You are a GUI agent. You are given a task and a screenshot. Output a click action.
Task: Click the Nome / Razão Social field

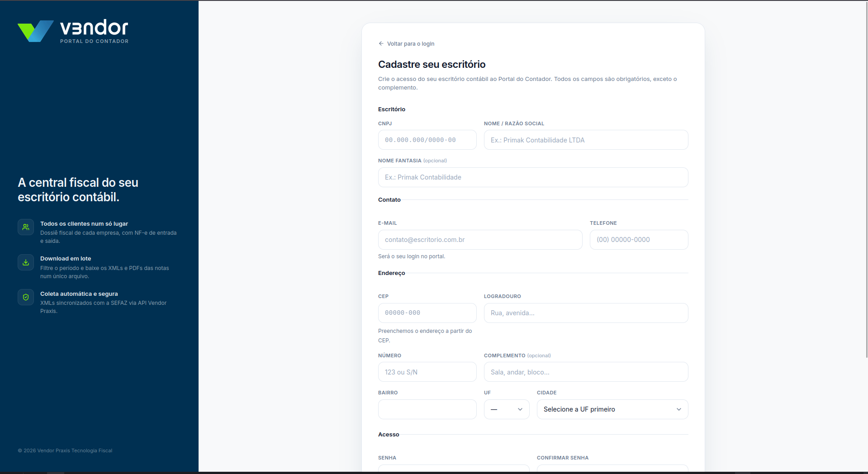point(586,140)
